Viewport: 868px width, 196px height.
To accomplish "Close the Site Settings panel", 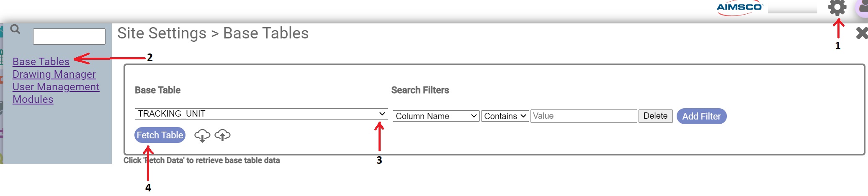I will click(x=862, y=33).
